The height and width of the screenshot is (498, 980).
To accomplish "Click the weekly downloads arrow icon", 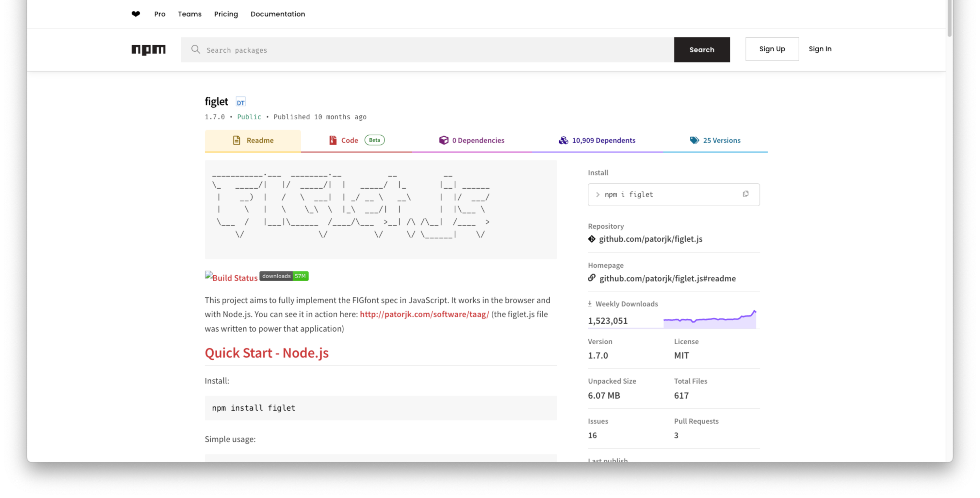I will coord(590,304).
